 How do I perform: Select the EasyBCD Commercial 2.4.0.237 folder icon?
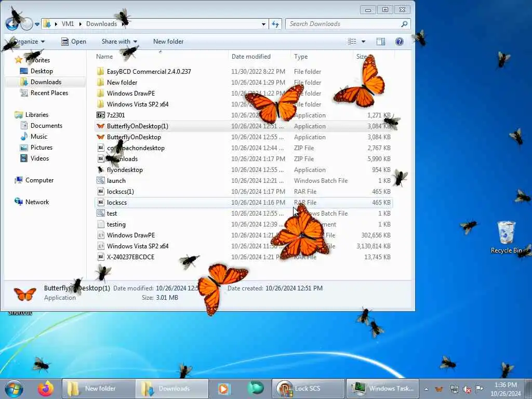[x=100, y=71]
